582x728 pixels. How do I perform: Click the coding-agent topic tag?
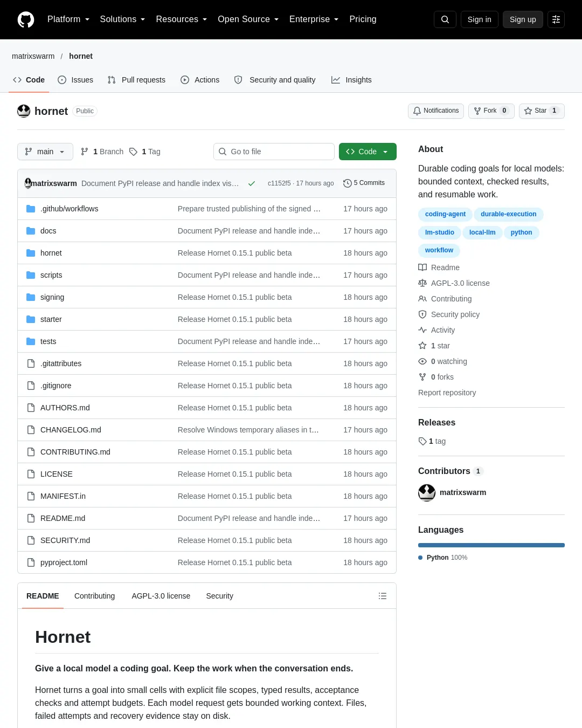[445, 214]
